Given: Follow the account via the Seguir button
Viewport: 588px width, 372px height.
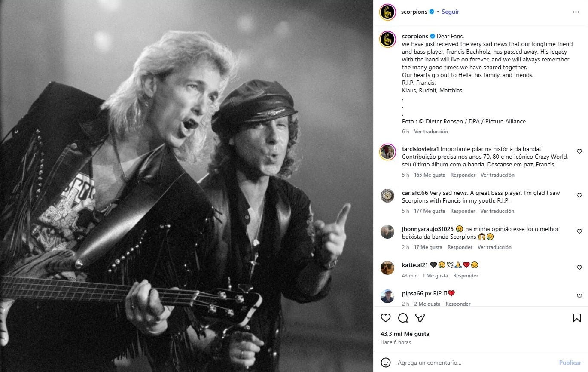Looking at the screenshot, I should point(450,12).
